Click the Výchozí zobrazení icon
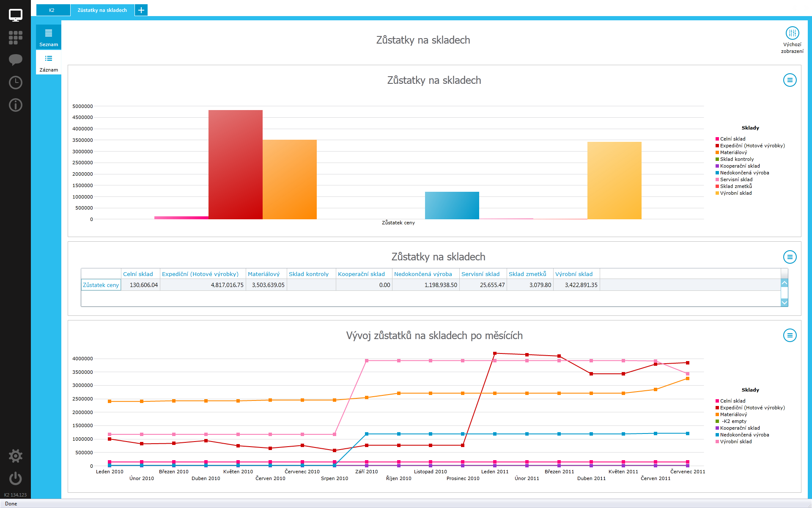The width and height of the screenshot is (812, 508). coord(792,33)
